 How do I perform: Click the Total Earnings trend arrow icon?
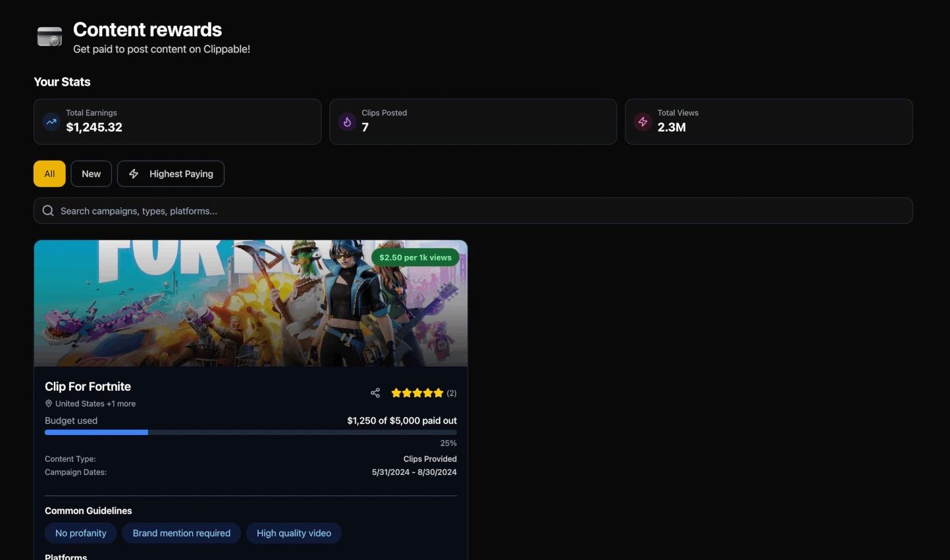tap(51, 122)
